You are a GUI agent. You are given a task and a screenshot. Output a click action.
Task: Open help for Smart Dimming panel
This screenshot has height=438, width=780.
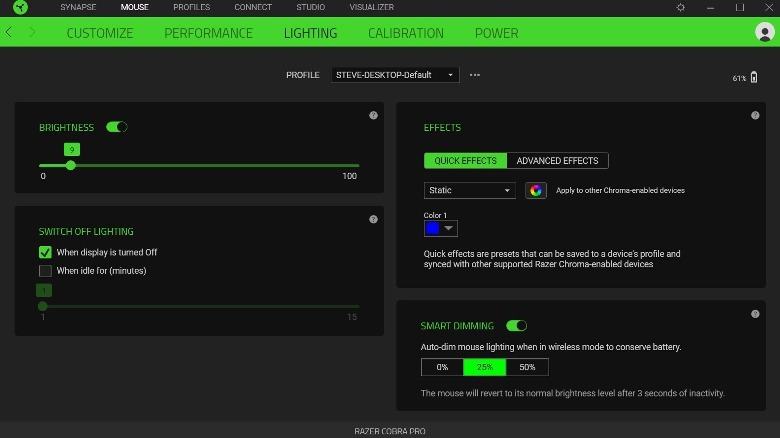point(755,314)
